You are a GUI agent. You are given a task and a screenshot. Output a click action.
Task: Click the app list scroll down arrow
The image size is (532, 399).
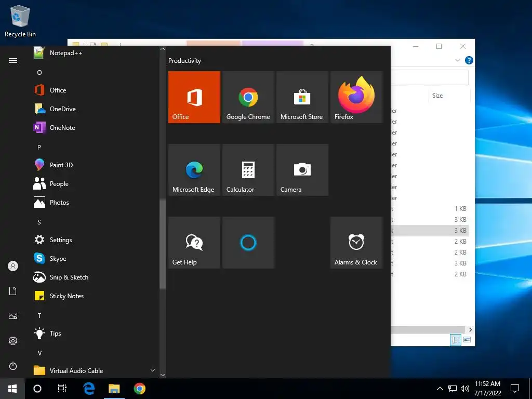[163, 375]
